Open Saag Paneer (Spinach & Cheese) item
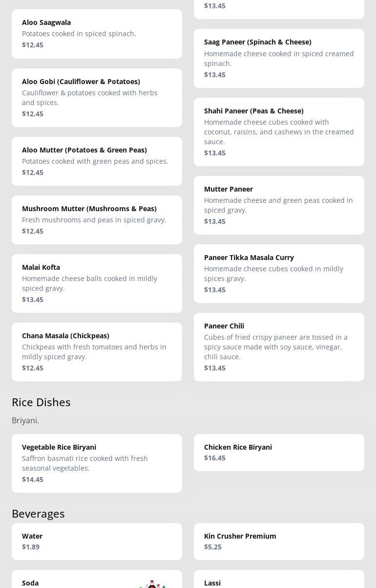 [279, 58]
